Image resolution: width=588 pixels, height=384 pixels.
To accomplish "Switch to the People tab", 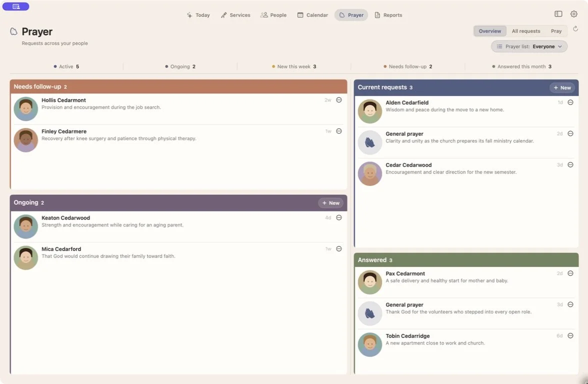I will tap(273, 15).
